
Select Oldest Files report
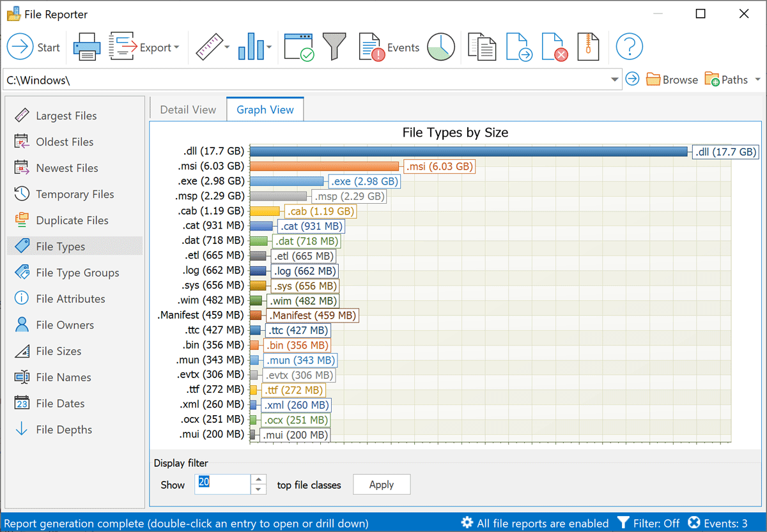74,142
